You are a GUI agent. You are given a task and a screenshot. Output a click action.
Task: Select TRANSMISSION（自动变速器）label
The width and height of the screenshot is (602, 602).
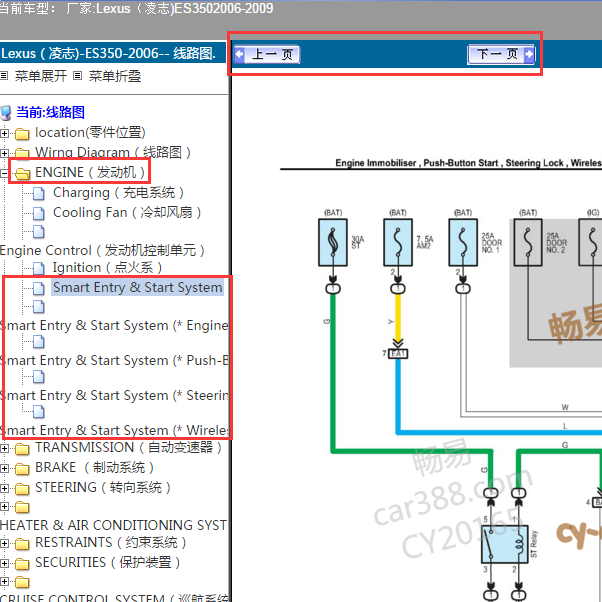(129, 447)
